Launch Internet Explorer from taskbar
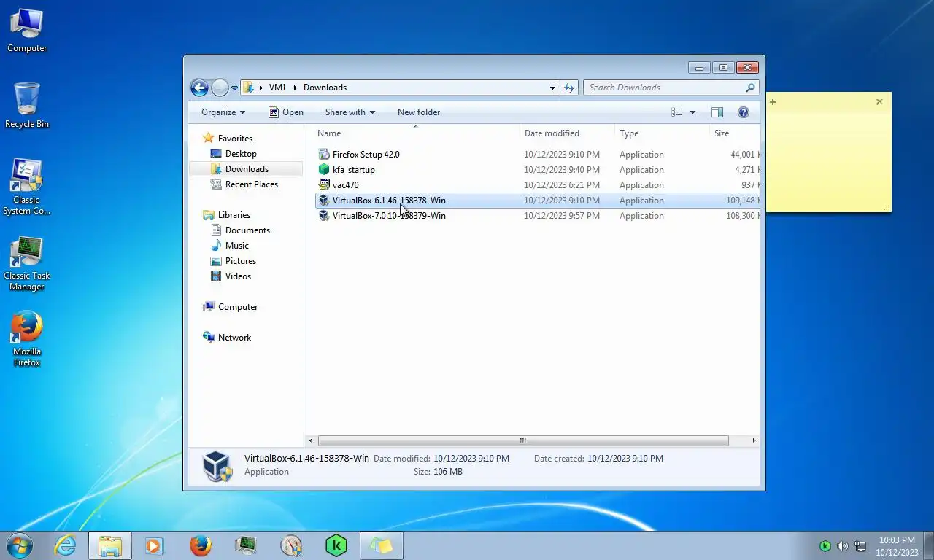 (65, 545)
